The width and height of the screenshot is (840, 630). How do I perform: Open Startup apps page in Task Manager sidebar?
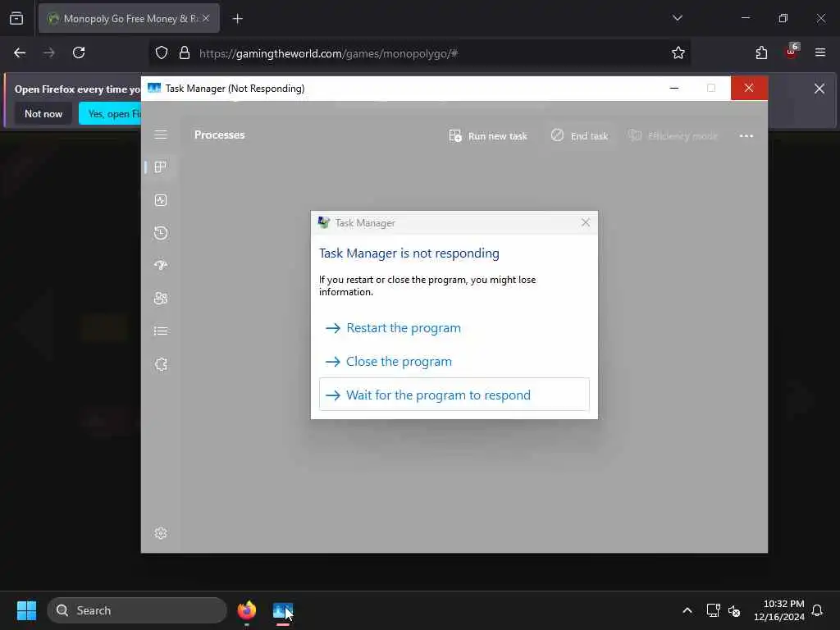pos(161,266)
